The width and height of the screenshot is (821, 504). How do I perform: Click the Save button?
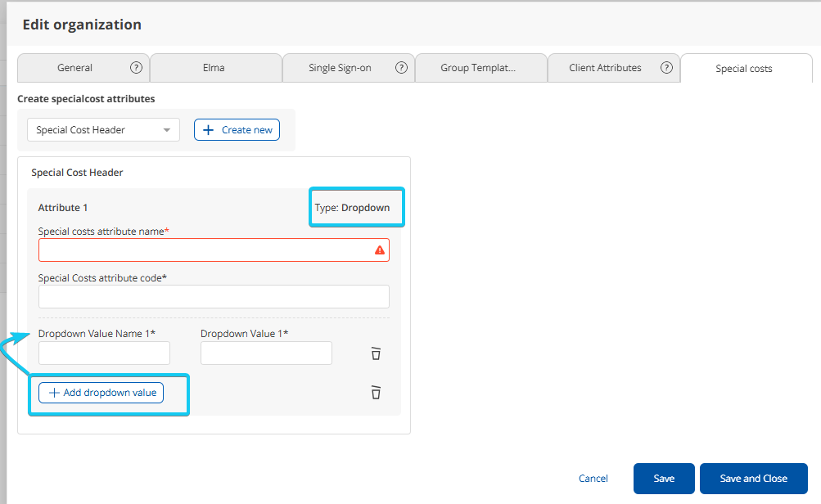click(x=664, y=479)
